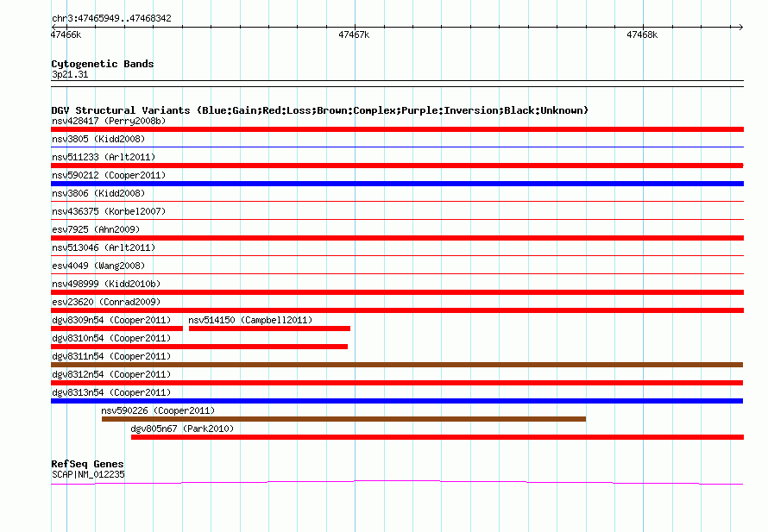Select the short dgv8309n54 (Cooper2011) red bar

[x=117, y=329]
